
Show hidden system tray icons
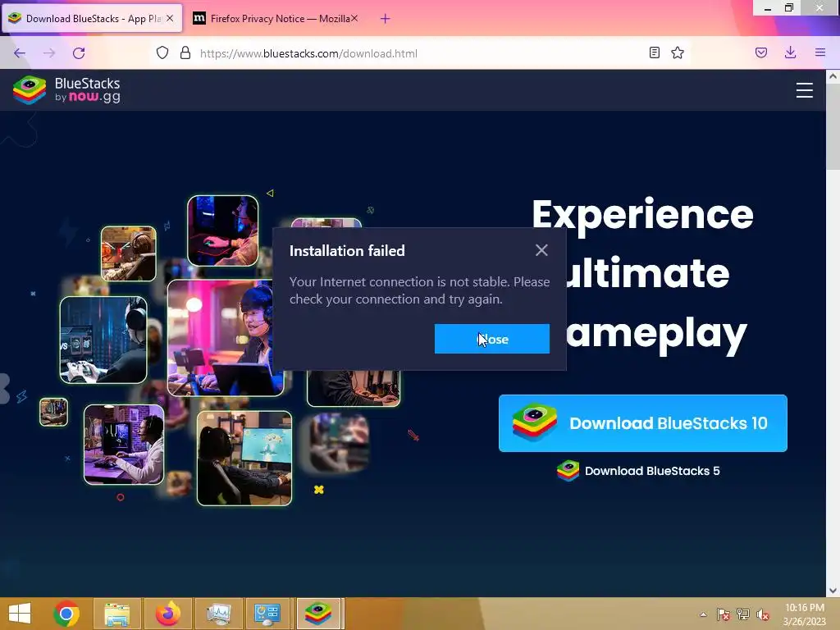(x=703, y=614)
